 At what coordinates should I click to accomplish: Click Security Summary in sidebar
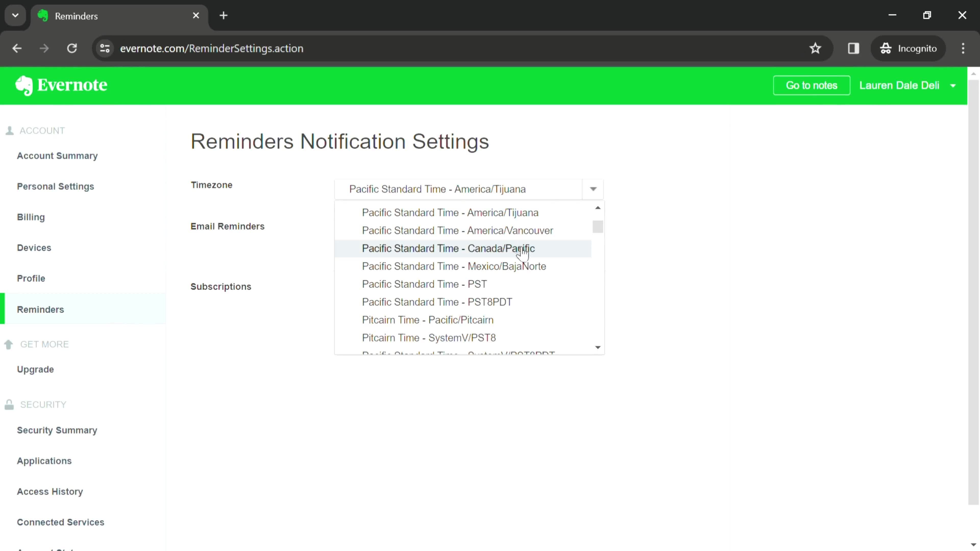coord(57,430)
